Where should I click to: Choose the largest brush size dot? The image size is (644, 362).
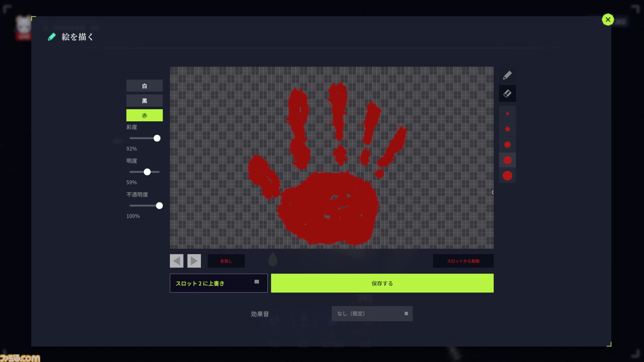[507, 176]
